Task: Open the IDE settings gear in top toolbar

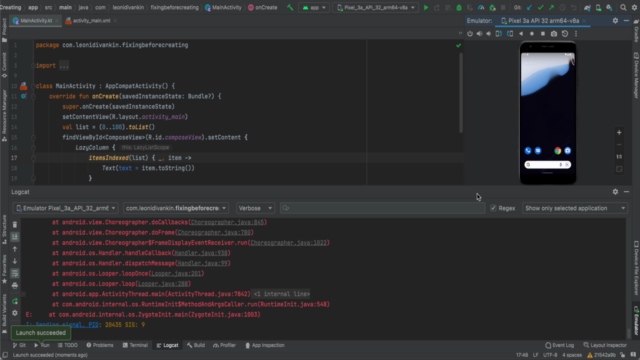Action: coord(634,7)
